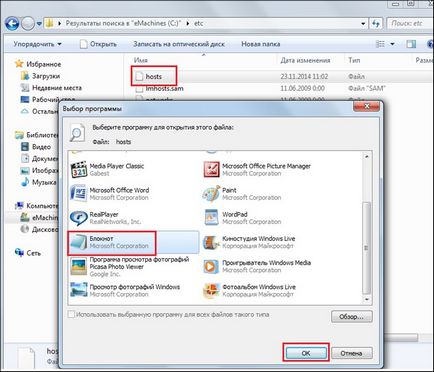Pick Picasa Photo Viewer icon
Screen dimensions: 434x372
(79, 267)
